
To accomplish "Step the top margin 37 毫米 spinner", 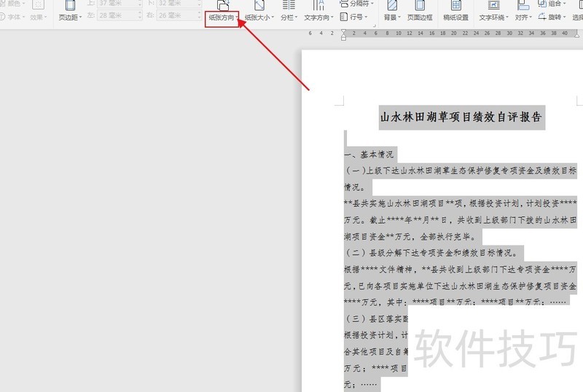I will (140, 4).
